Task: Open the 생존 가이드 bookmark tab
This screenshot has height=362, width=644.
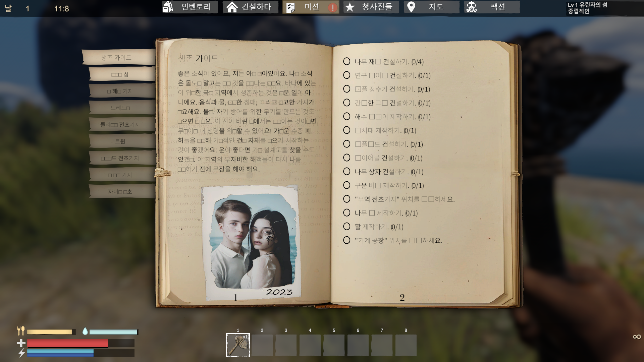Action: point(117,58)
